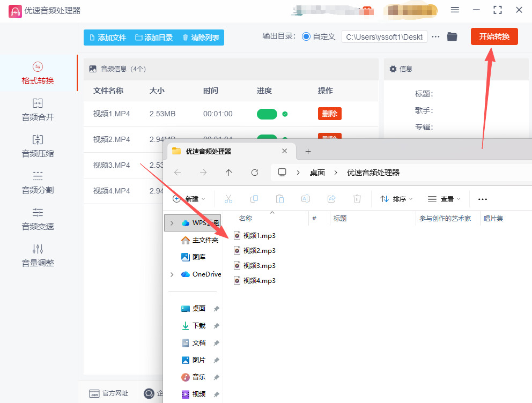
Task: Open pinned 桌面 in the navigation pane
Action: (x=194, y=309)
